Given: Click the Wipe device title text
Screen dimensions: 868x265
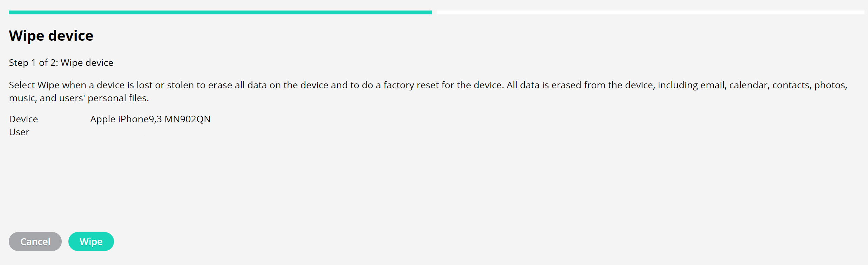Looking at the screenshot, I should pos(51,35).
